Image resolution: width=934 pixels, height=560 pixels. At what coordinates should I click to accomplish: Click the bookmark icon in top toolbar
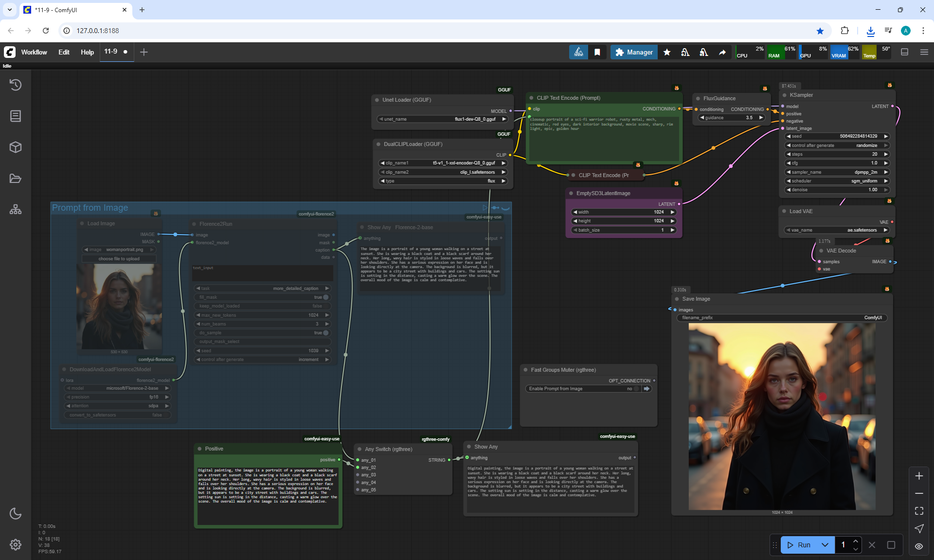[x=597, y=52]
